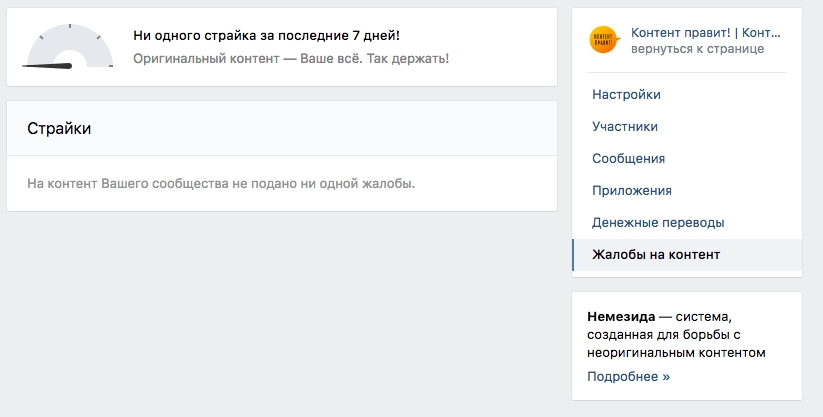Select the Жалобы на контент tab
Screen dimensions: 823x417
pyautogui.click(x=656, y=255)
